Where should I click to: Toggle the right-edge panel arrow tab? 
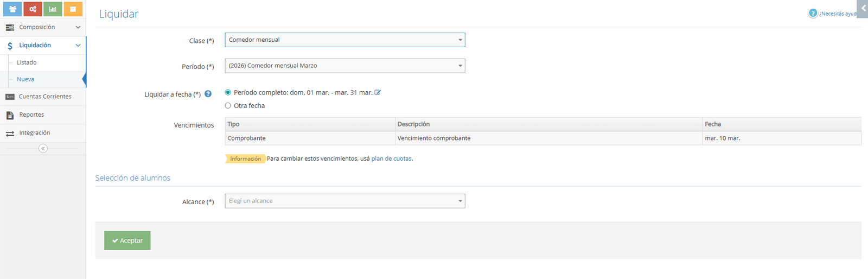point(863,9)
